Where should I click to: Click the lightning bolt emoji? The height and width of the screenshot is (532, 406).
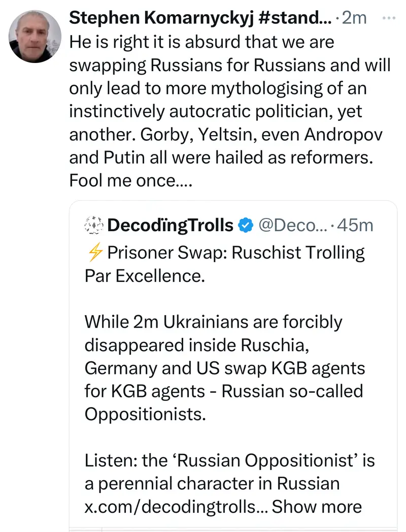(x=95, y=253)
